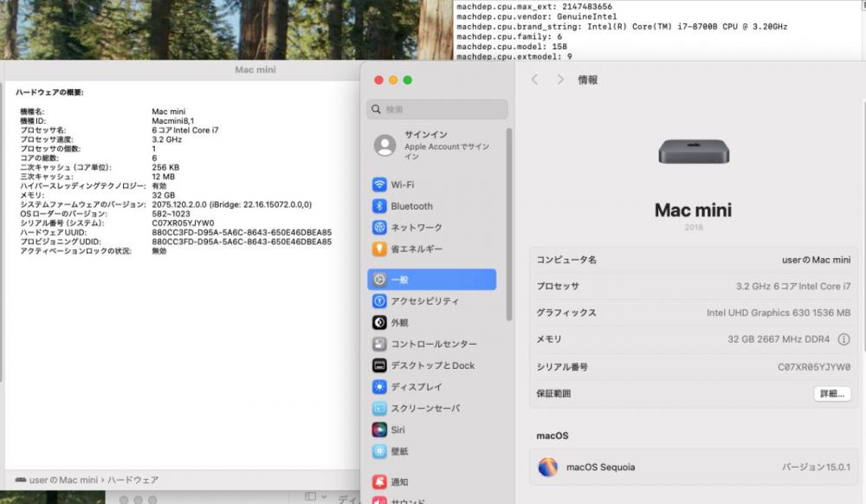
Task: Open the デスクトップとDock icon
Action: pyautogui.click(x=379, y=365)
